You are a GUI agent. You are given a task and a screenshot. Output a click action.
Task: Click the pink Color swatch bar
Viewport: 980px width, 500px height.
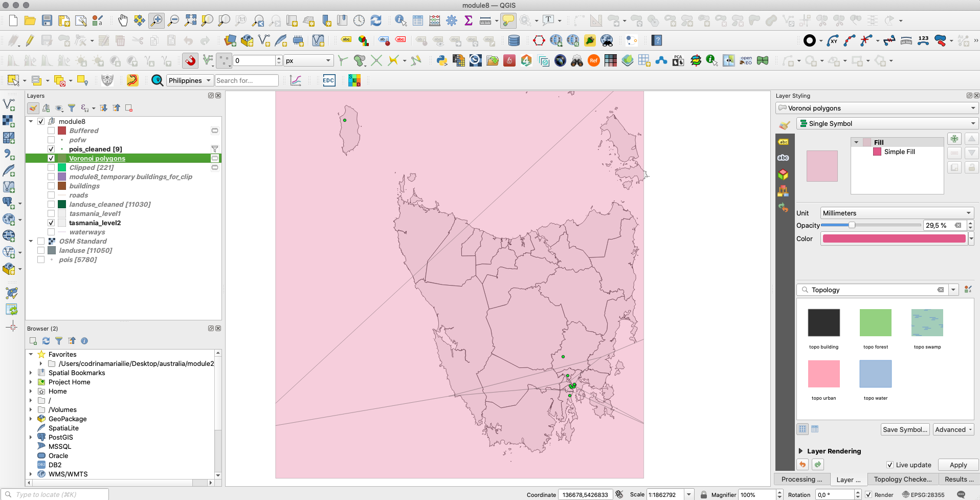point(894,238)
